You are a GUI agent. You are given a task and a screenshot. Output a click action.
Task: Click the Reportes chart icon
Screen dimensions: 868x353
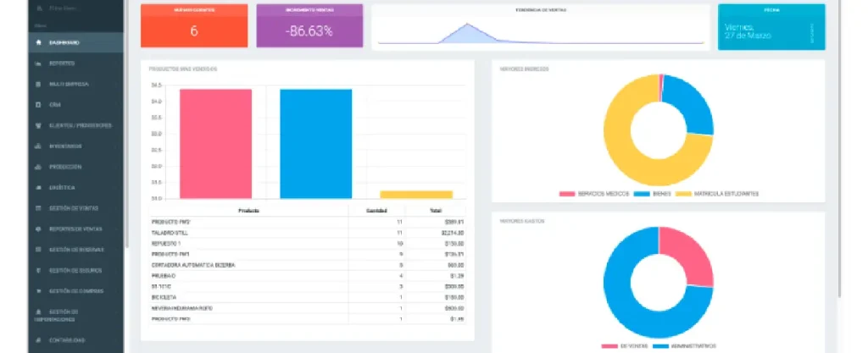tap(38, 63)
